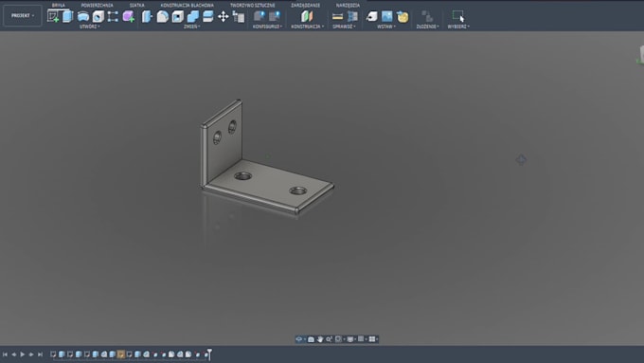Click the Look At navigation icon
The image size is (644, 363).
coord(311,339)
